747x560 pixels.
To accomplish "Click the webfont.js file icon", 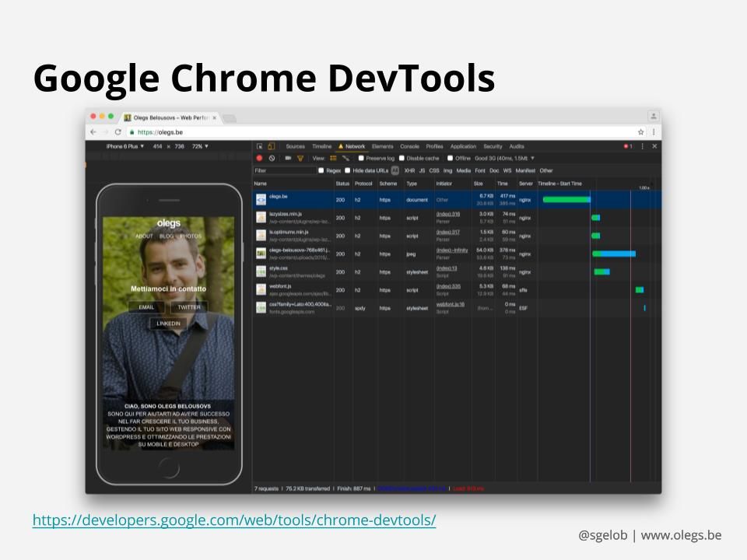I will point(261,290).
